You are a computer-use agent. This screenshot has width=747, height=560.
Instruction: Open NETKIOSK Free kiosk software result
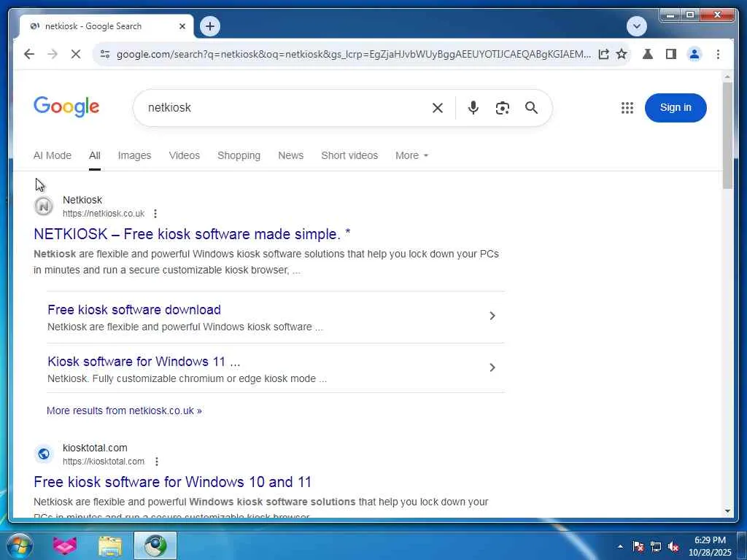(x=192, y=234)
